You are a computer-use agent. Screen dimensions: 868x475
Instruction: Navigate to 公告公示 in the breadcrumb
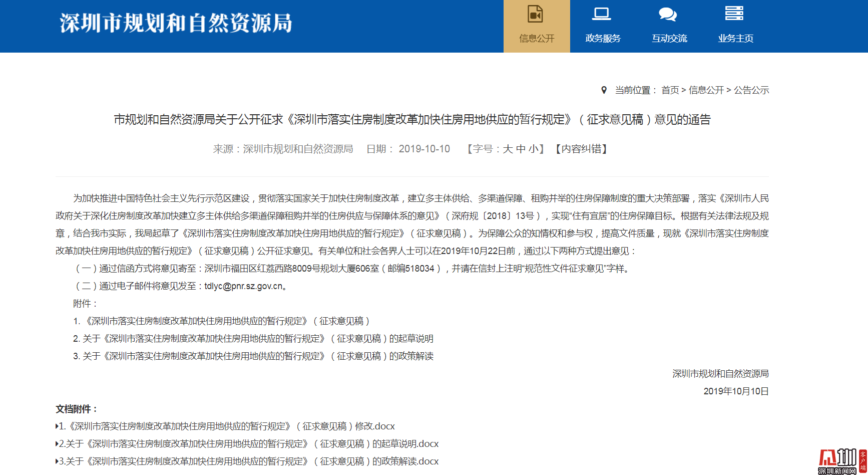(x=751, y=90)
